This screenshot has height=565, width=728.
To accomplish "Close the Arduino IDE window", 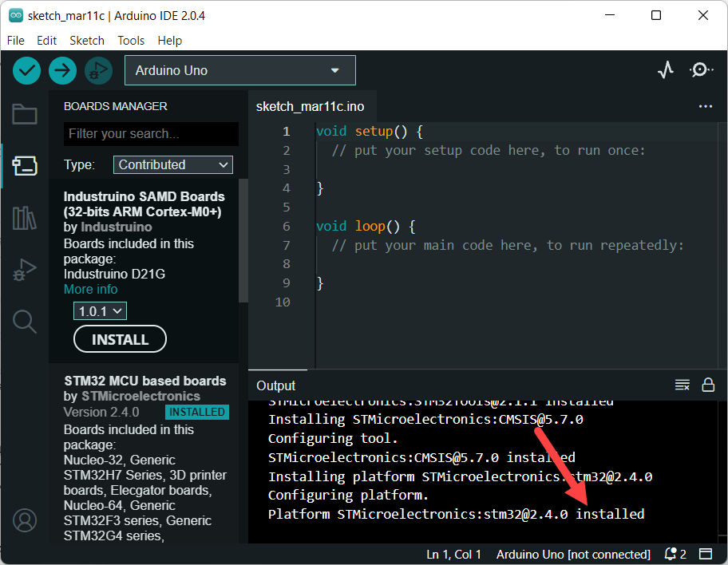I will click(x=703, y=15).
